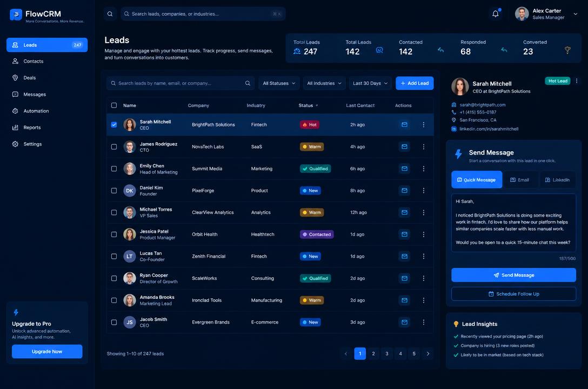Click the notification bell icon
The height and width of the screenshot is (389, 588).
pos(496,14)
